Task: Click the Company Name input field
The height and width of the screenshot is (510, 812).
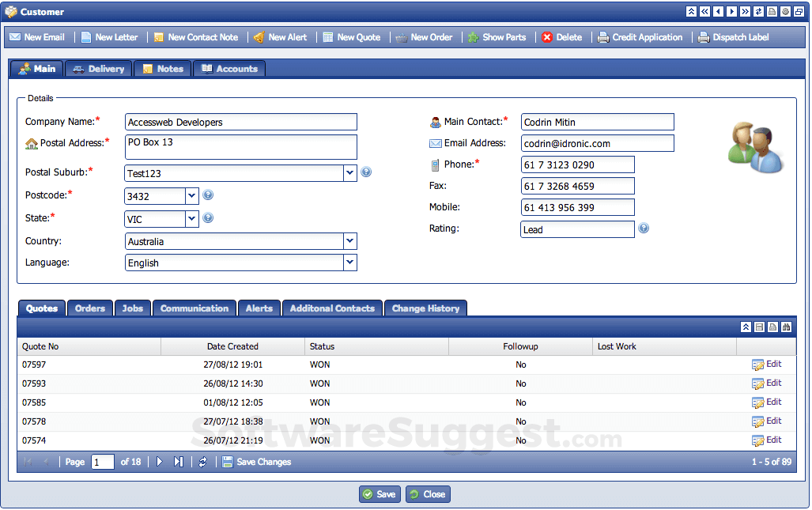Action: [241, 122]
